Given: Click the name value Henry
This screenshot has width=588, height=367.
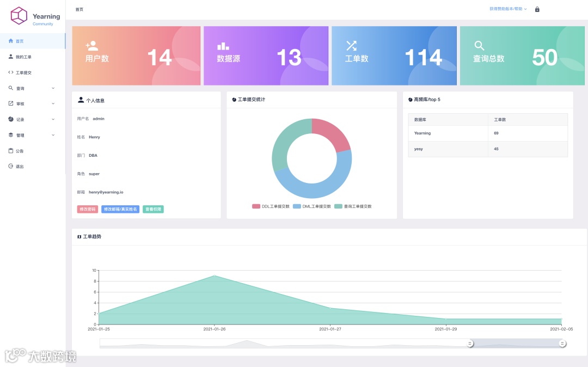Looking at the screenshot, I should (x=95, y=137).
